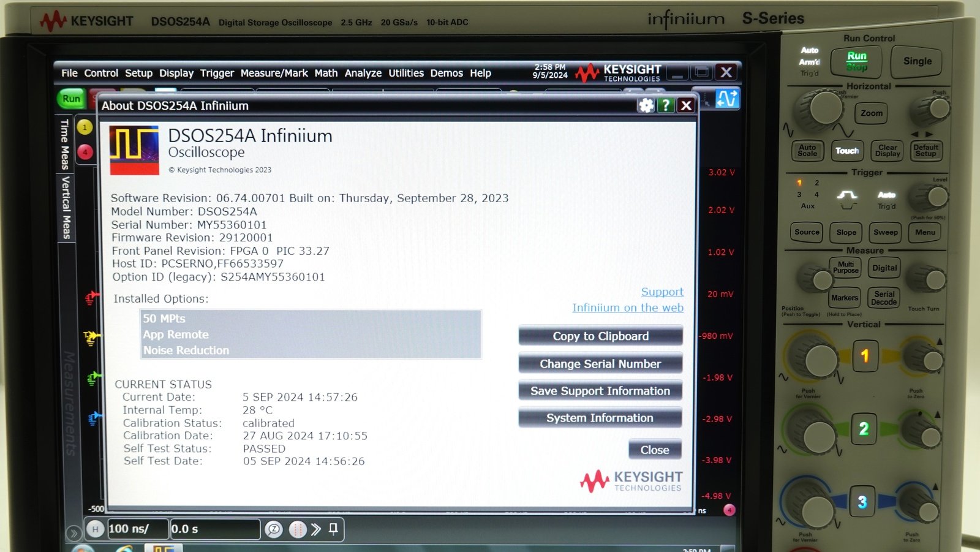
Task: Open the Analyze menu
Action: coord(363,73)
